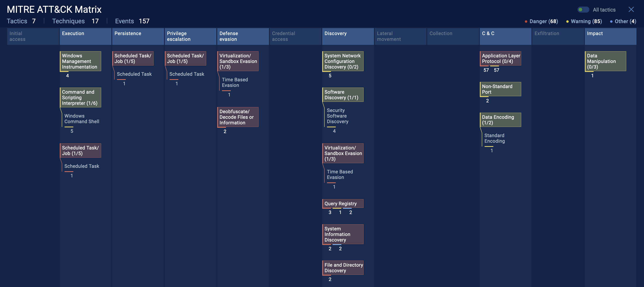
Task: Click the Danger event count 68 label
Action: [x=543, y=21]
